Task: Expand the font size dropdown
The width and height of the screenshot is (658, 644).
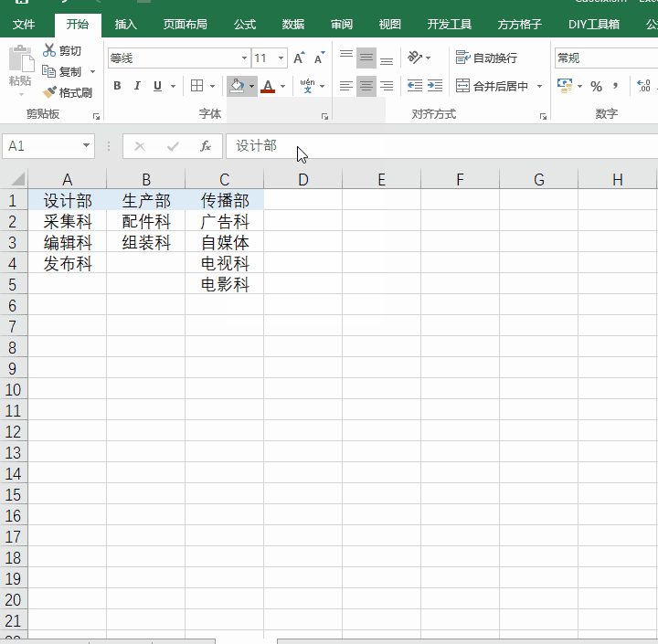Action: pyautogui.click(x=281, y=58)
